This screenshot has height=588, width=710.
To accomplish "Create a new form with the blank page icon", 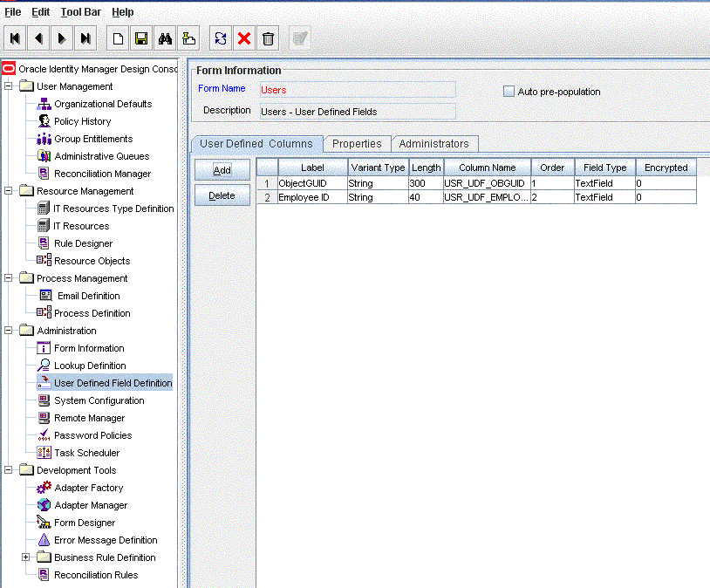I will [x=117, y=38].
